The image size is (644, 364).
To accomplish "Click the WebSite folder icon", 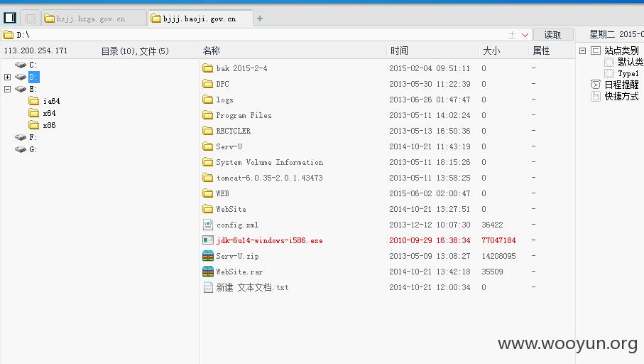I will 208,208.
